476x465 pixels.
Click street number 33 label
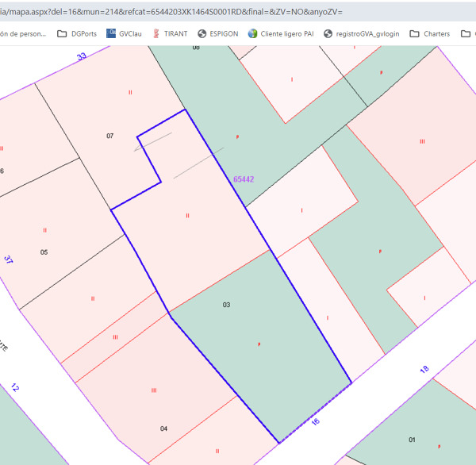81,56
